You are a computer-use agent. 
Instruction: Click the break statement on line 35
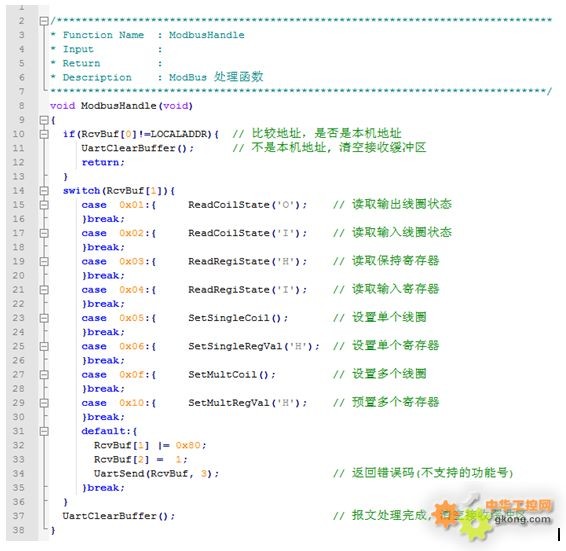(x=106, y=488)
